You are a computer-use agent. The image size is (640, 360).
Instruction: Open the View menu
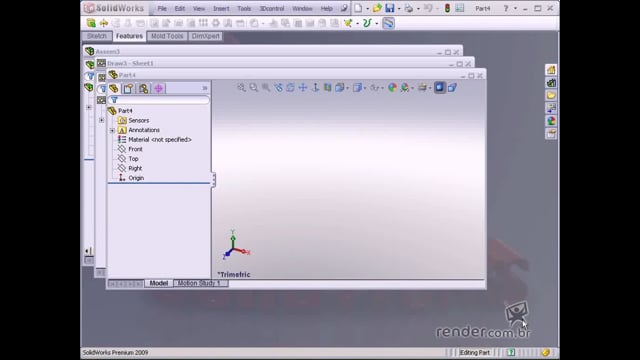(x=199, y=9)
